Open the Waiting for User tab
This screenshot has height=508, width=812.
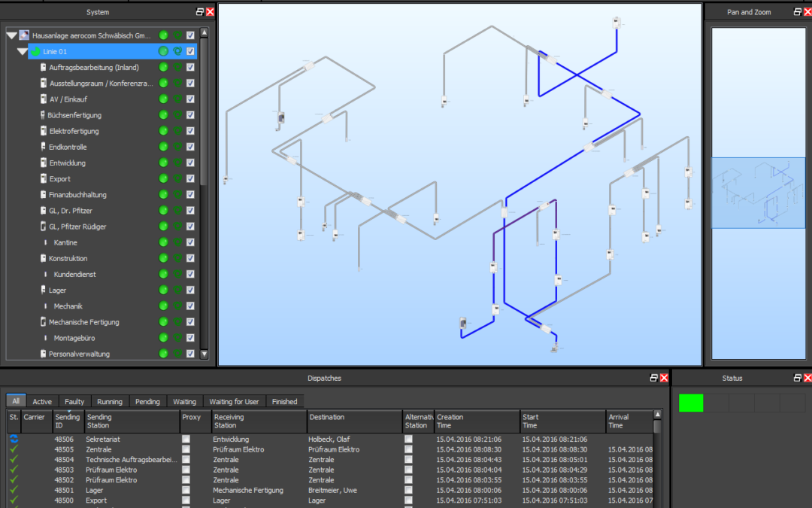click(234, 401)
